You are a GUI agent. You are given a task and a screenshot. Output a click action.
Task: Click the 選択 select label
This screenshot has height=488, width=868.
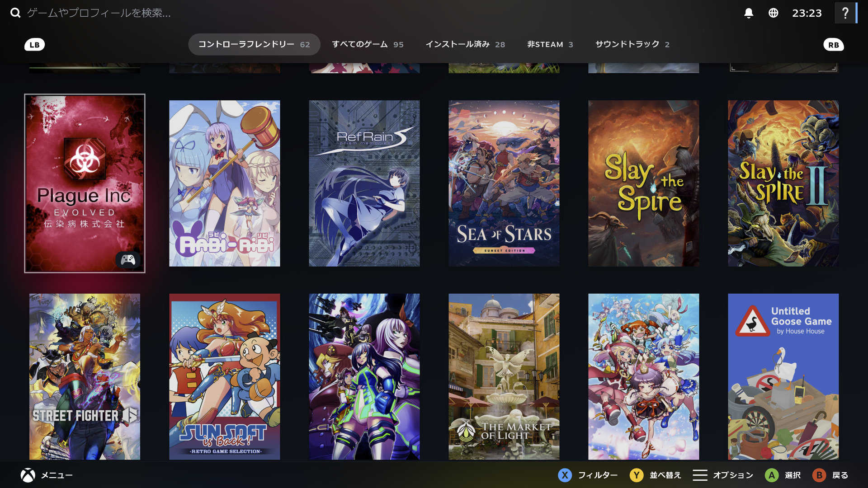point(793,475)
